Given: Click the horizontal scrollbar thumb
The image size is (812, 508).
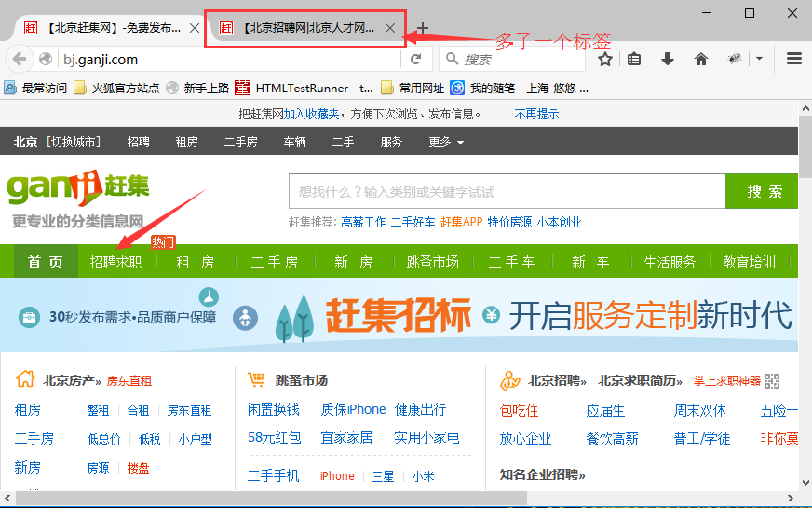Looking at the screenshot, I should (271, 499).
